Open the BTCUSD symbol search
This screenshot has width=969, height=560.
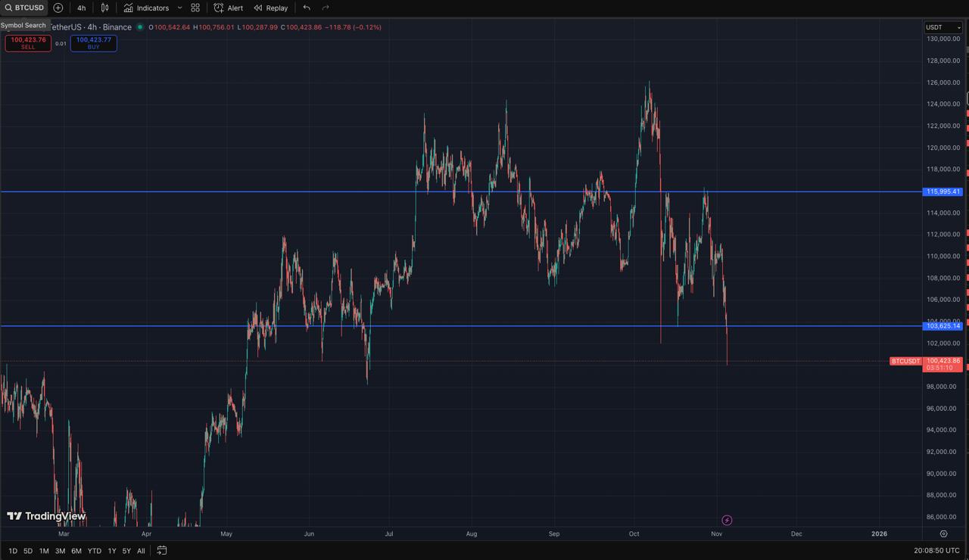pos(24,8)
